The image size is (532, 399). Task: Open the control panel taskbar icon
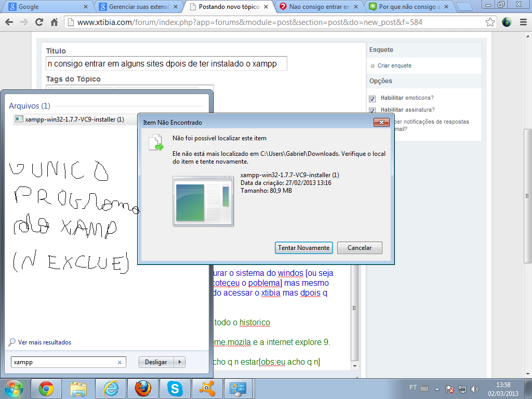pyautogui.click(x=237, y=389)
